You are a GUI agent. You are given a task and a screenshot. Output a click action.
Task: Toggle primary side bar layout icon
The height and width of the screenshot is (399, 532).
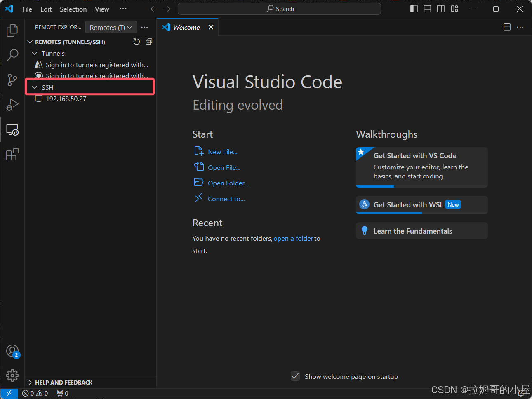pyautogui.click(x=414, y=9)
